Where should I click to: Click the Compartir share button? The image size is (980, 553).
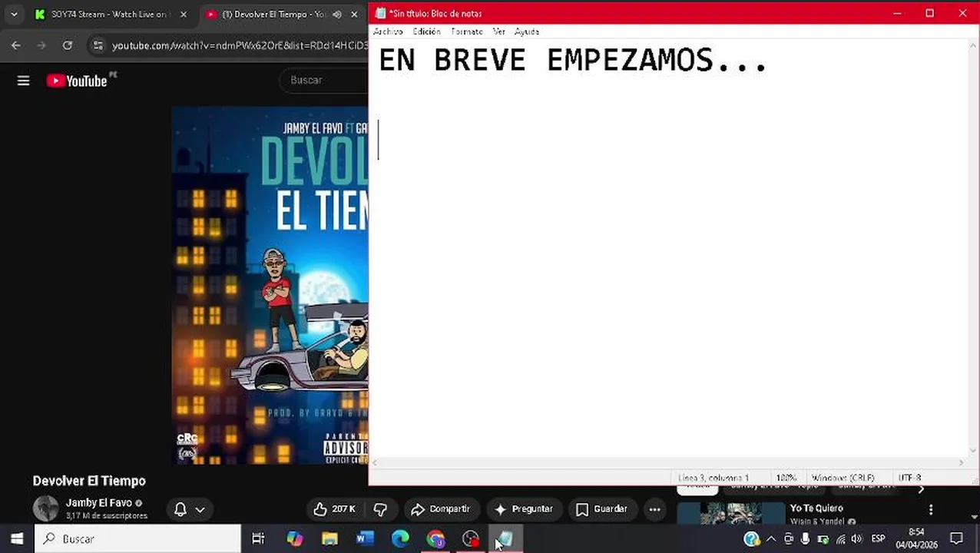[441, 509]
